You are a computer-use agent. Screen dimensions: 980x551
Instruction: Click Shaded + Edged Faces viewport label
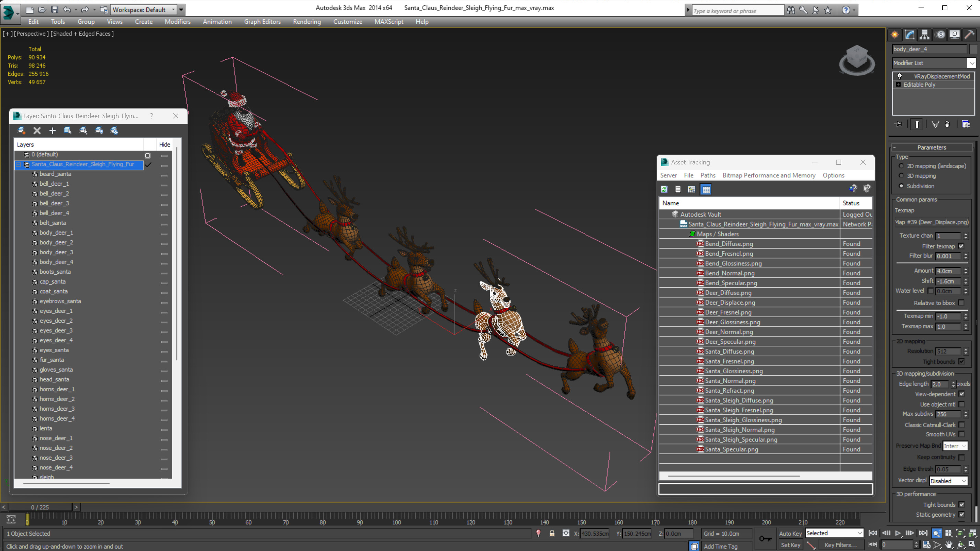tap(82, 33)
